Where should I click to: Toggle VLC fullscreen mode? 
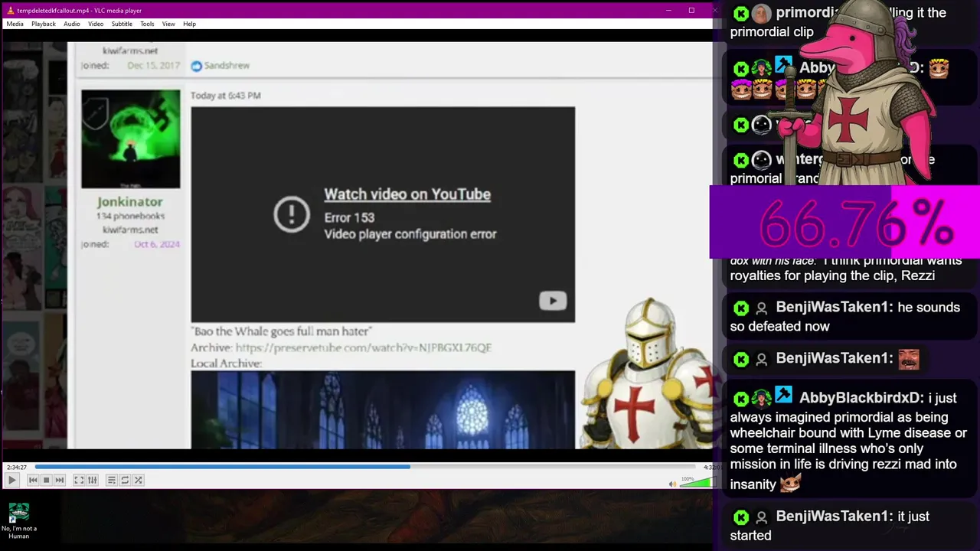[x=79, y=480]
